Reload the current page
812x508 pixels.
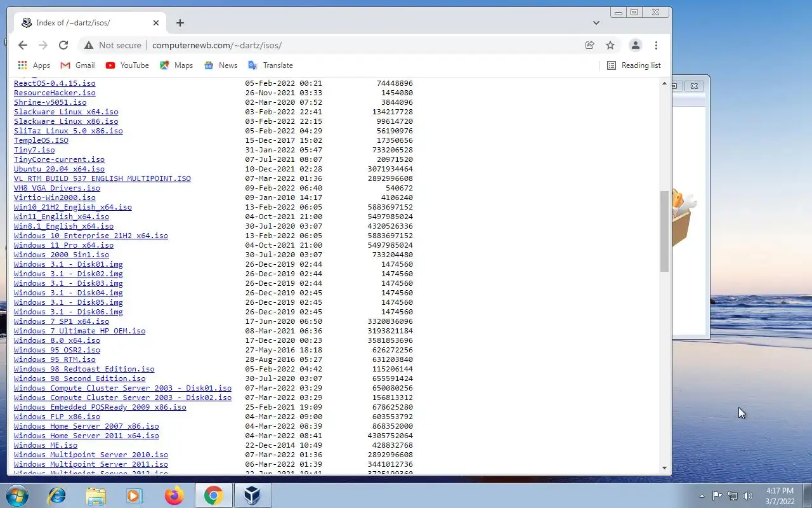pyautogui.click(x=63, y=45)
